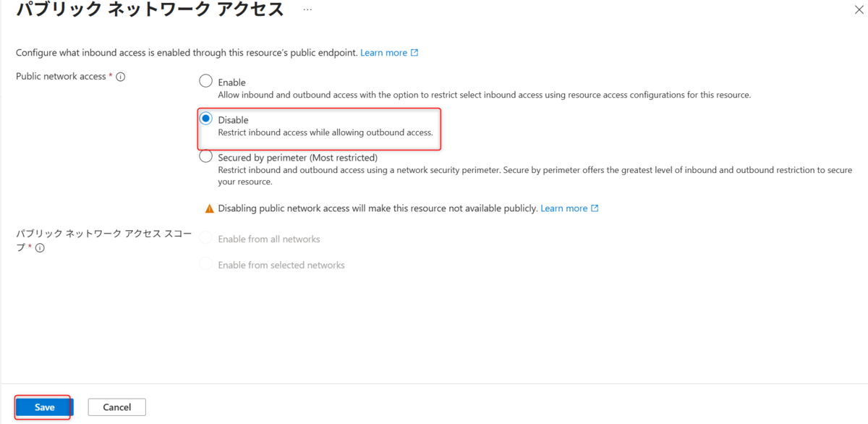Screen dimensions: 868x424
Task: Open Learn more in the disabling warning
Action: tap(566, 208)
